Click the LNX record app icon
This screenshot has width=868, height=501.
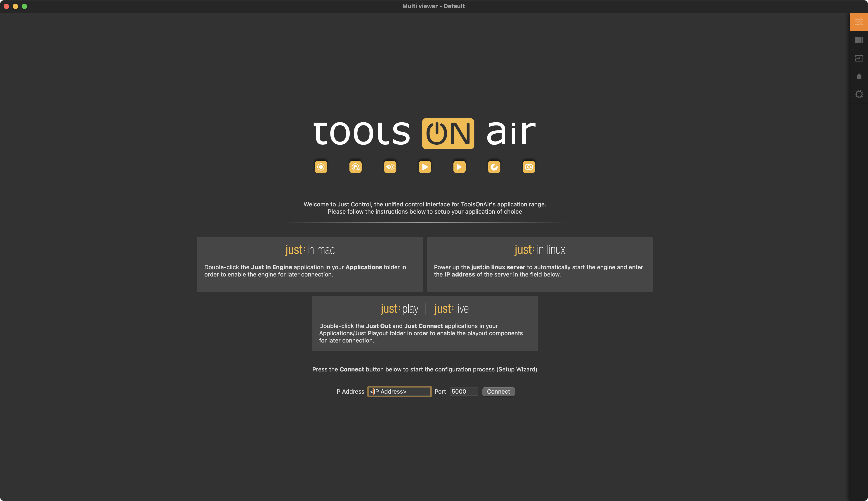tap(355, 167)
